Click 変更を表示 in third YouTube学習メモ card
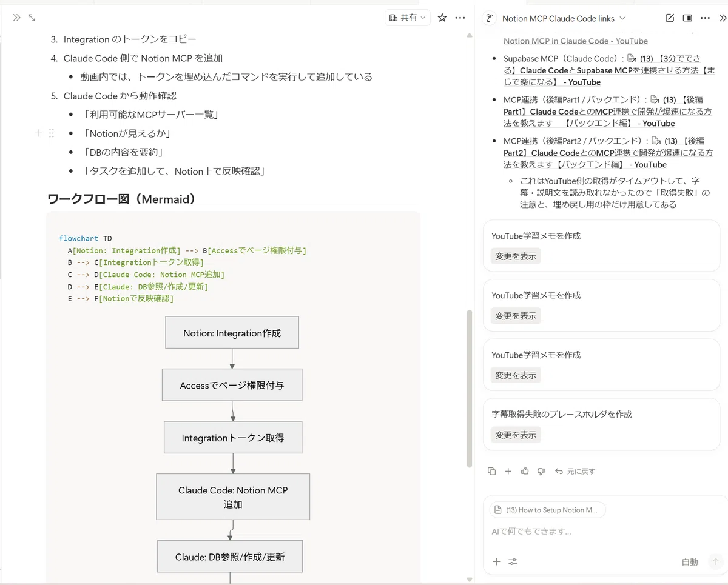Viewport: 728px width, 585px height. 516,375
